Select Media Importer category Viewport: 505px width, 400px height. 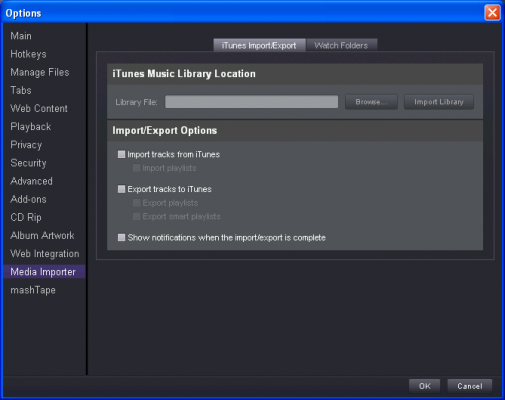point(44,272)
